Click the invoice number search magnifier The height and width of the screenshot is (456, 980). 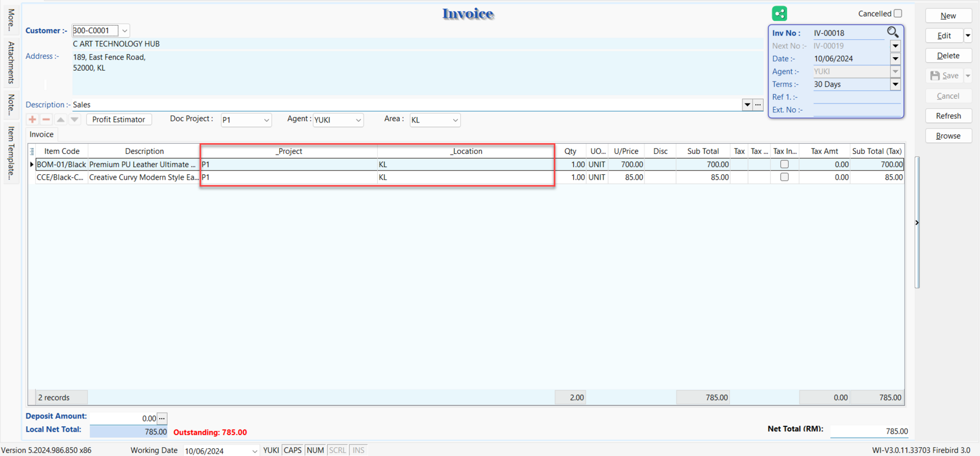[893, 32]
